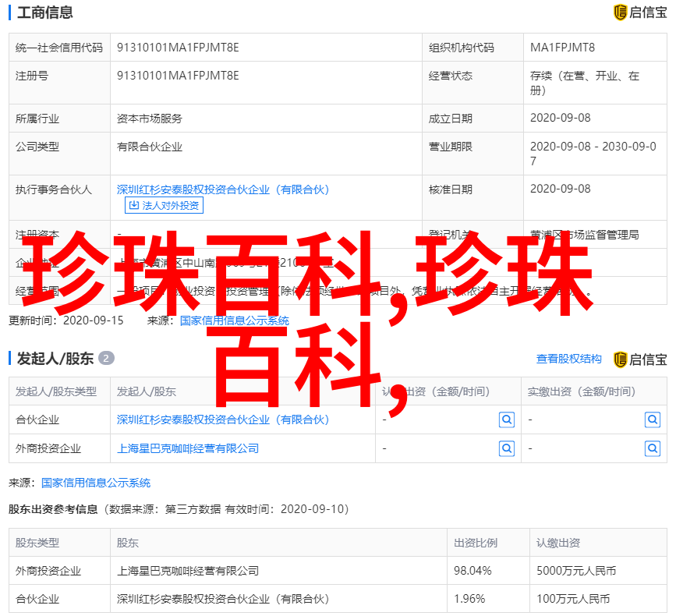Click 股东出资参考信息 heading
Image resolution: width=676 pixels, height=616 pixels.
pos(53,509)
